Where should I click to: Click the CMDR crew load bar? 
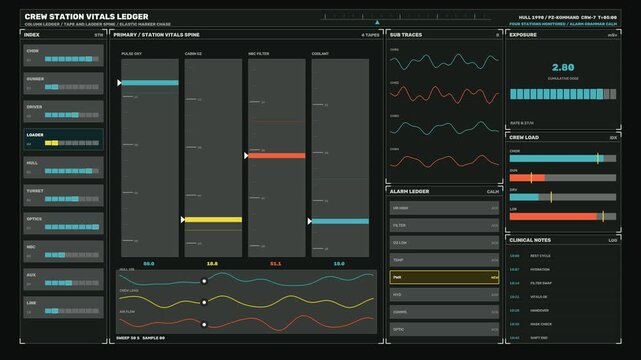click(x=563, y=159)
